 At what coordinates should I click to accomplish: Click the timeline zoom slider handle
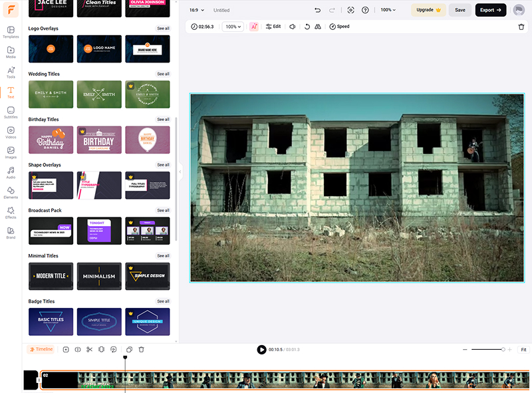pos(503,350)
